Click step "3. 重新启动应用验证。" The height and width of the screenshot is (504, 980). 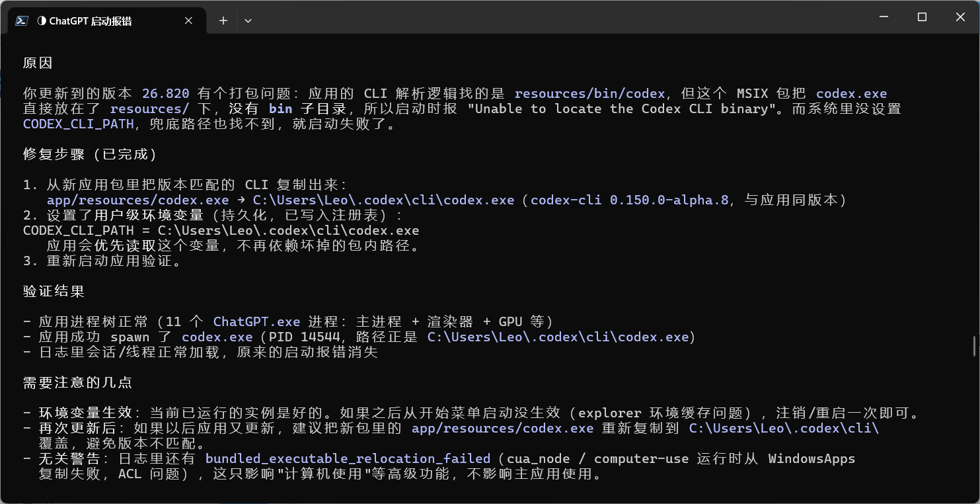click(102, 261)
